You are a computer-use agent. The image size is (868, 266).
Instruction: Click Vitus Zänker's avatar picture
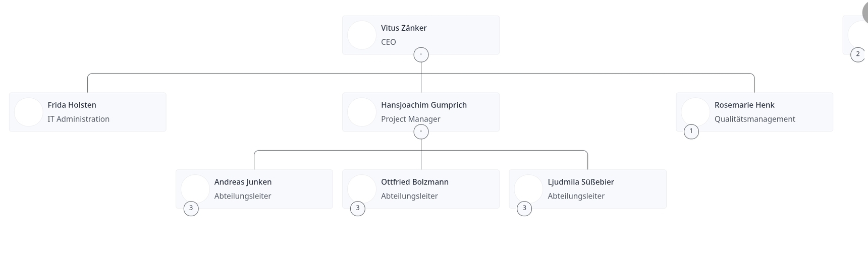point(362,35)
